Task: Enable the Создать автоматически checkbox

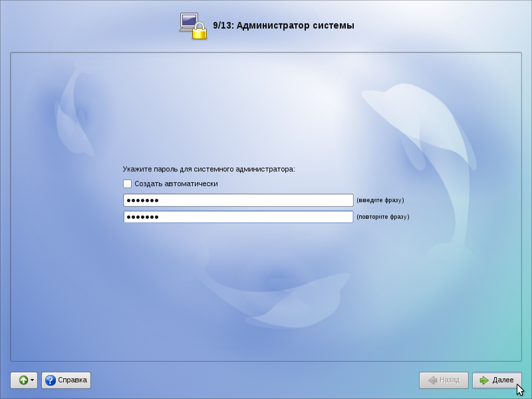Action: pos(128,184)
